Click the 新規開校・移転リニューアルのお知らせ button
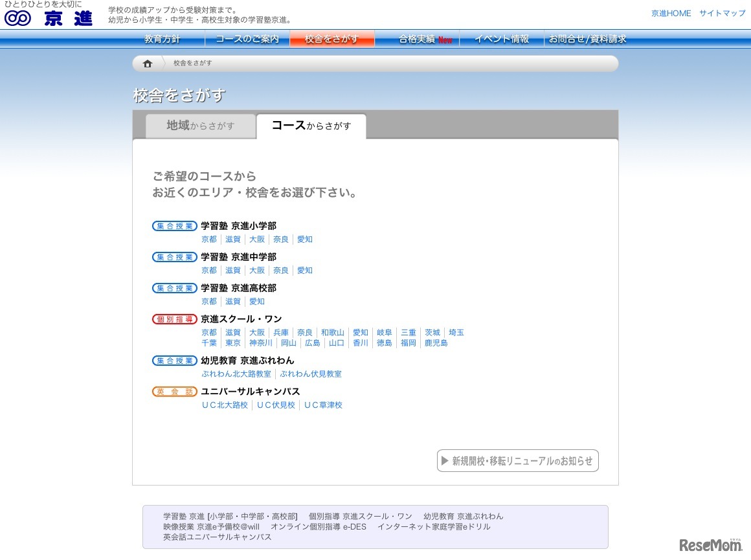This screenshot has height=560, width=751. (x=517, y=460)
